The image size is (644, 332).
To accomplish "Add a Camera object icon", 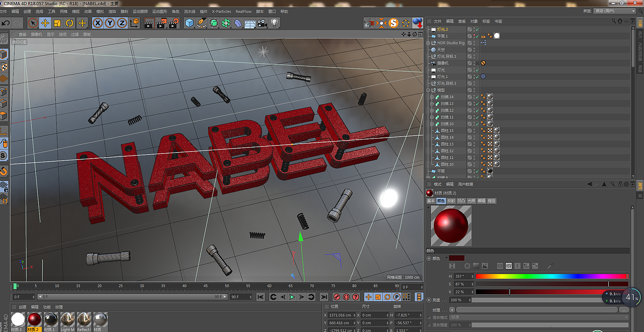I will click(x=262, y=23).
